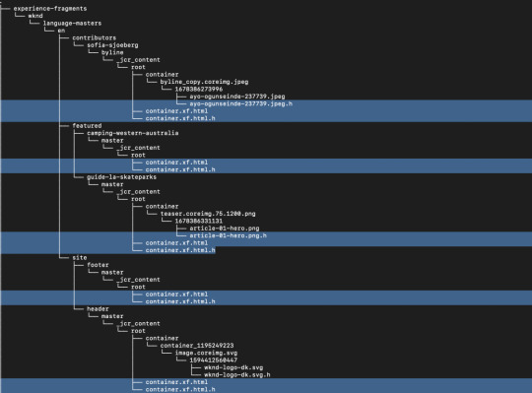Screen dimensions: 532x393
Task: Click the 'guide-la-skateparks' folder entry
Action: (x=121, y=177)
